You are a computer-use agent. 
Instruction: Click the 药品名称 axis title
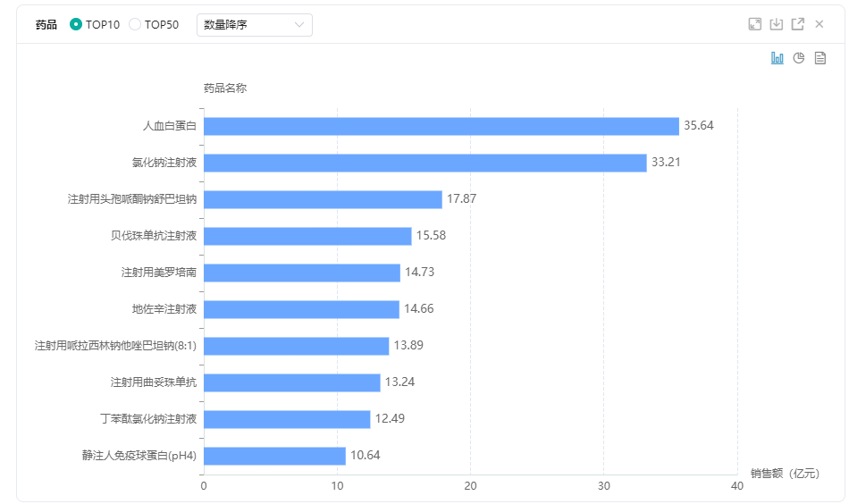[225, 88]
